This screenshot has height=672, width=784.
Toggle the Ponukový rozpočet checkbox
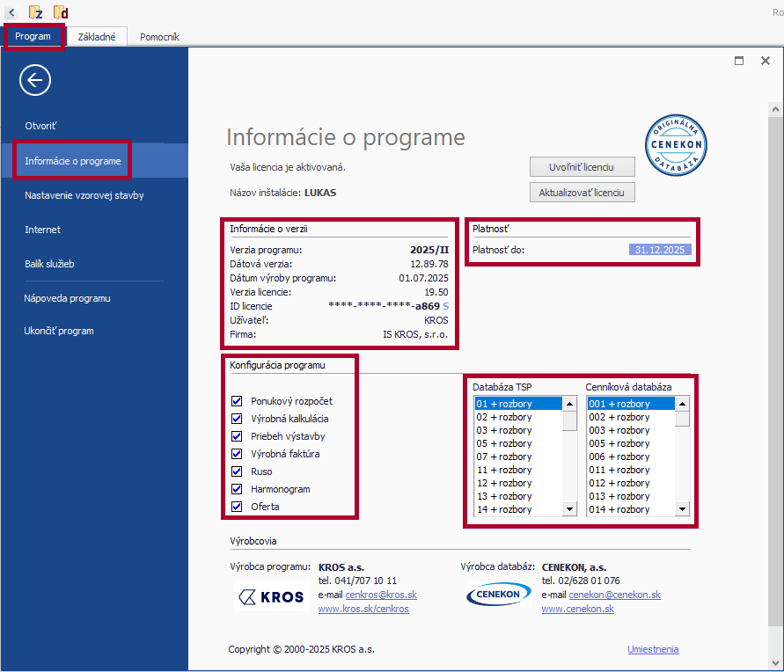click(x=237, y=401)
